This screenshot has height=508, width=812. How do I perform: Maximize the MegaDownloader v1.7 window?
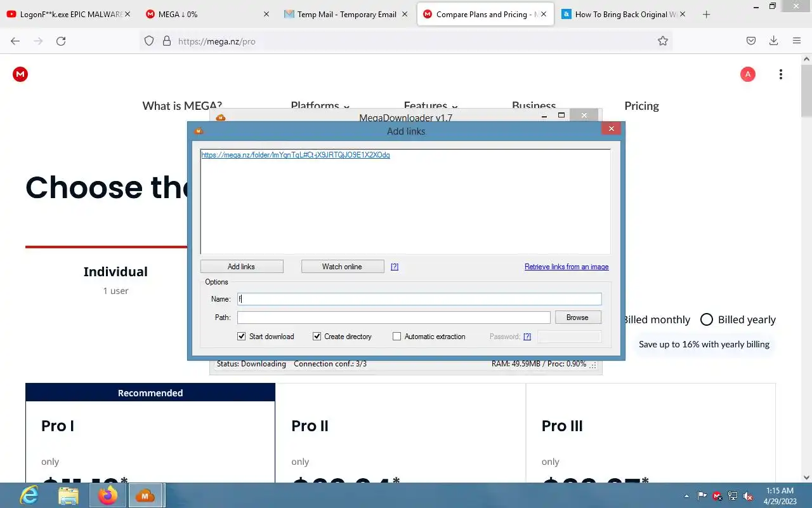coord(561,115)
